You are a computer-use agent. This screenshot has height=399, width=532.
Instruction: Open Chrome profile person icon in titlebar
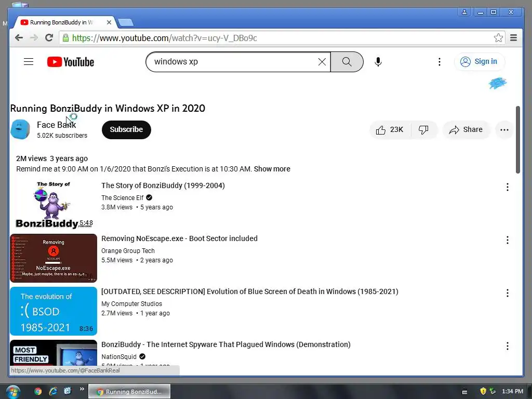click(x=464, y=12)
